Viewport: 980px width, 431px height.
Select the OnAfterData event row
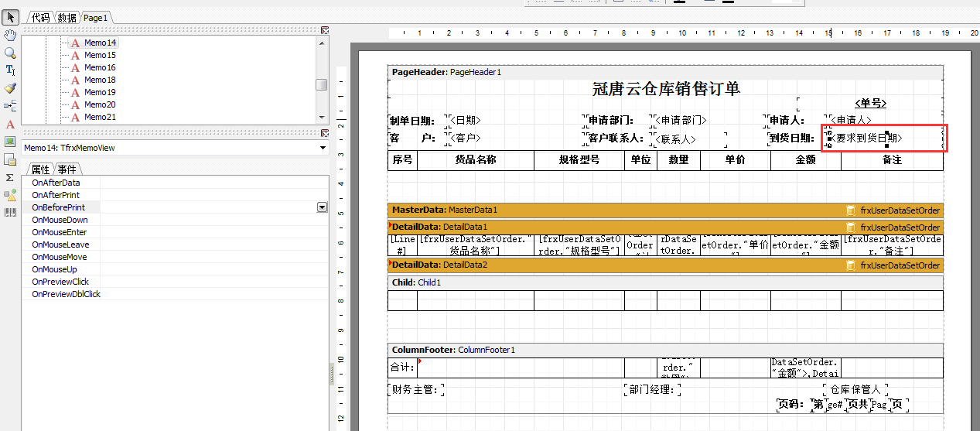click(x=176, y=183)
